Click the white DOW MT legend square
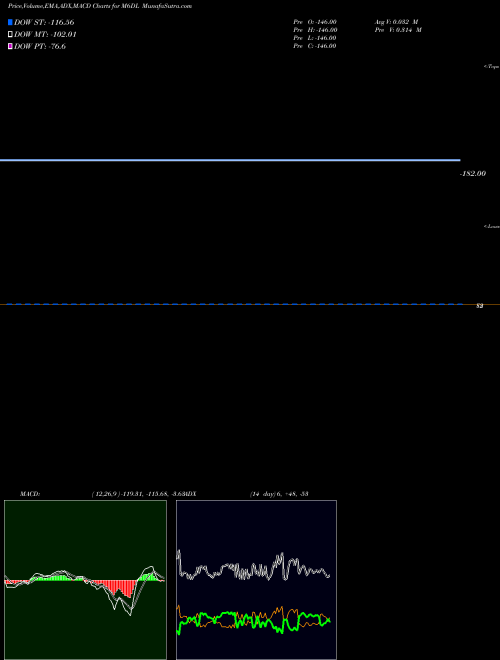This screenshot has height=660, width=500. coord(10,35)
